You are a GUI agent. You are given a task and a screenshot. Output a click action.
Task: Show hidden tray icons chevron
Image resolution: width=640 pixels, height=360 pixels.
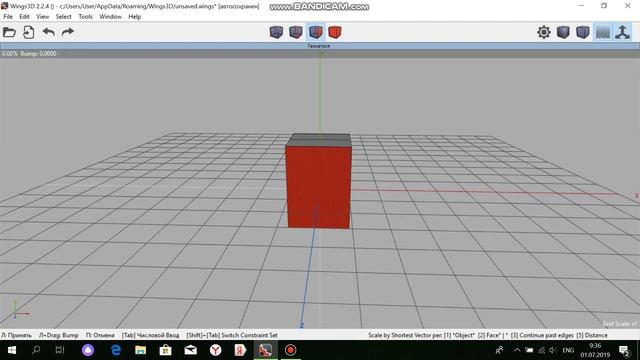pos(517,350)
